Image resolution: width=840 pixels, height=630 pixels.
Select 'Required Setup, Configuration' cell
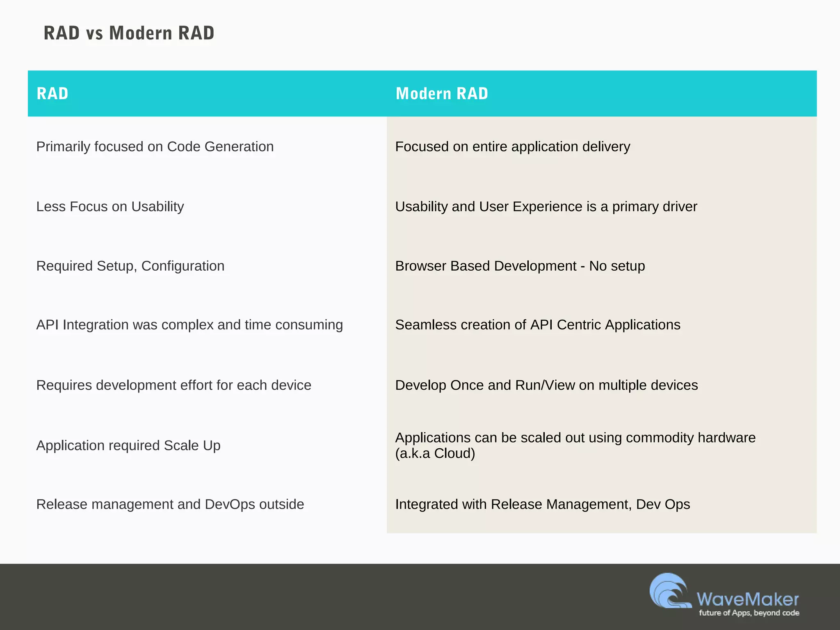click(x=130, y=266)
